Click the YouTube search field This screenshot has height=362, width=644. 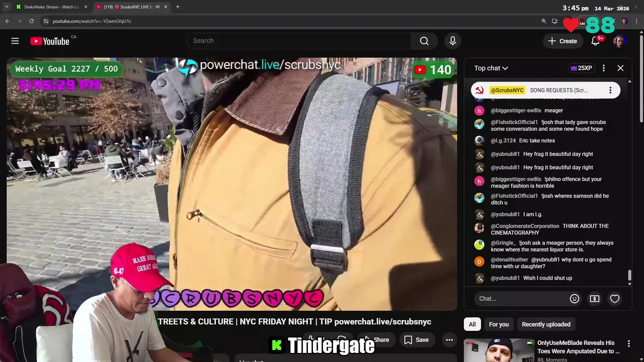(298, 41)
